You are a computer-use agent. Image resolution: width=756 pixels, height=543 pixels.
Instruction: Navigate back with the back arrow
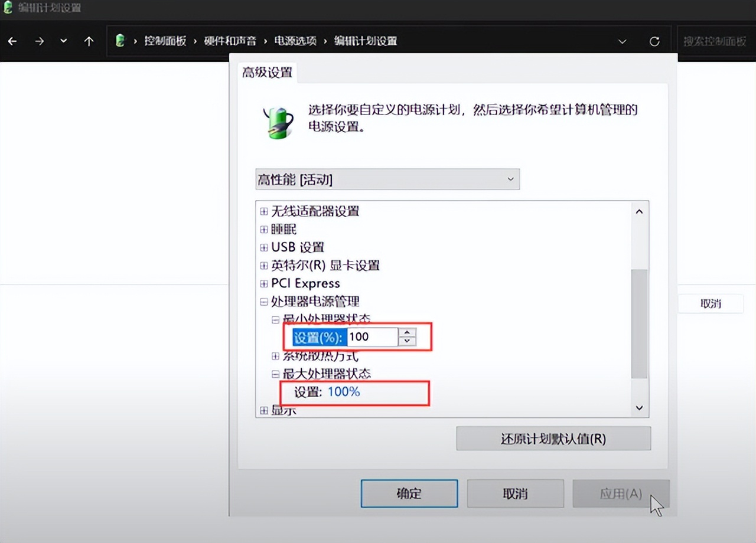coord(12,41)
